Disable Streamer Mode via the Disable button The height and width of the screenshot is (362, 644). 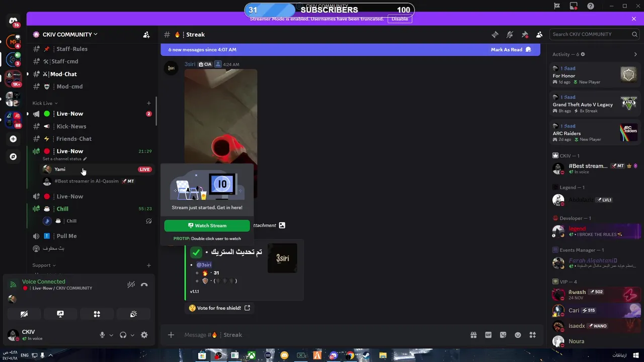point(400,19)
